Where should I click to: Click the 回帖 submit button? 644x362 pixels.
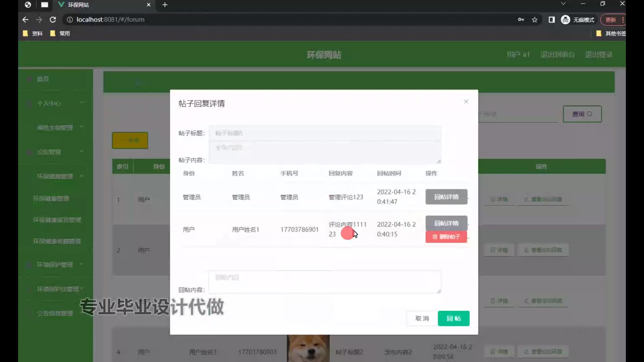click(x=453, y=318)
